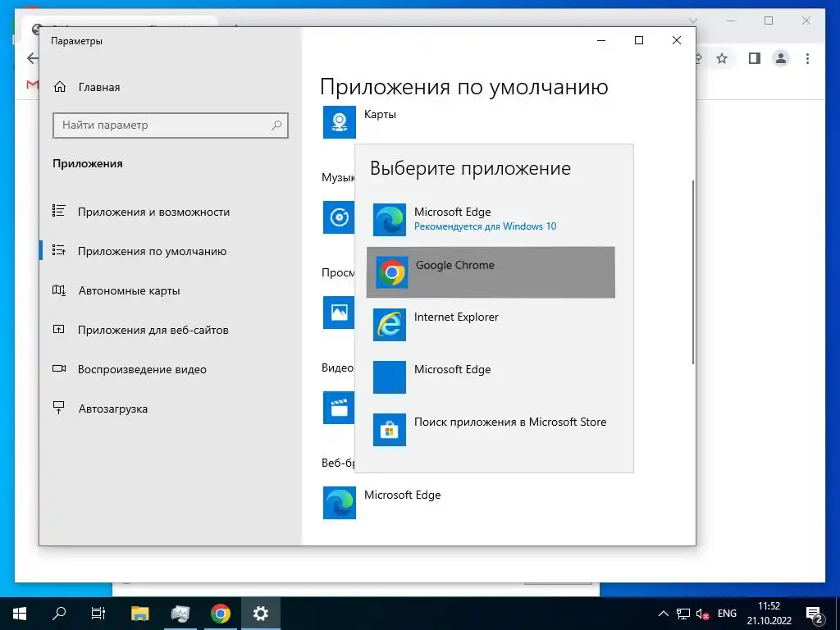840x630 pixels.
Task: Click the Microsoft Store bag icon
Action: (390, 430)
